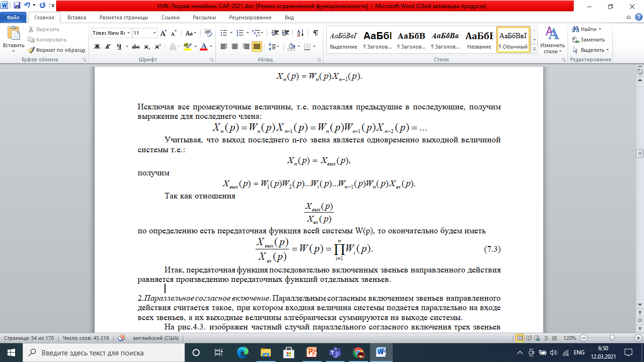Align text left
Viewport: 644px width, 362px height.
(x=224, y=47)
